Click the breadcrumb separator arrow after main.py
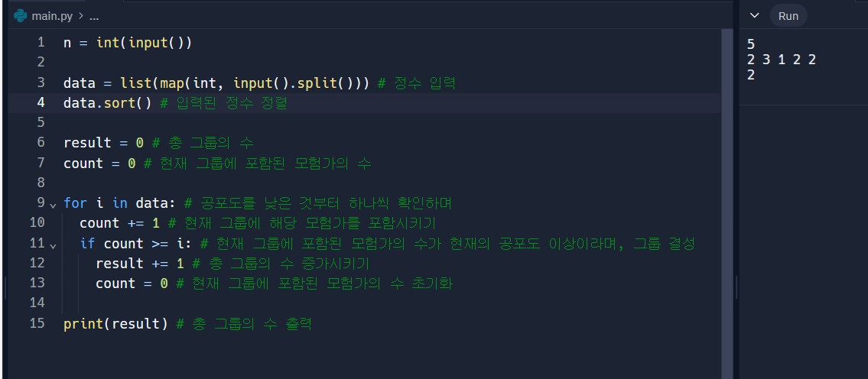 81,16
